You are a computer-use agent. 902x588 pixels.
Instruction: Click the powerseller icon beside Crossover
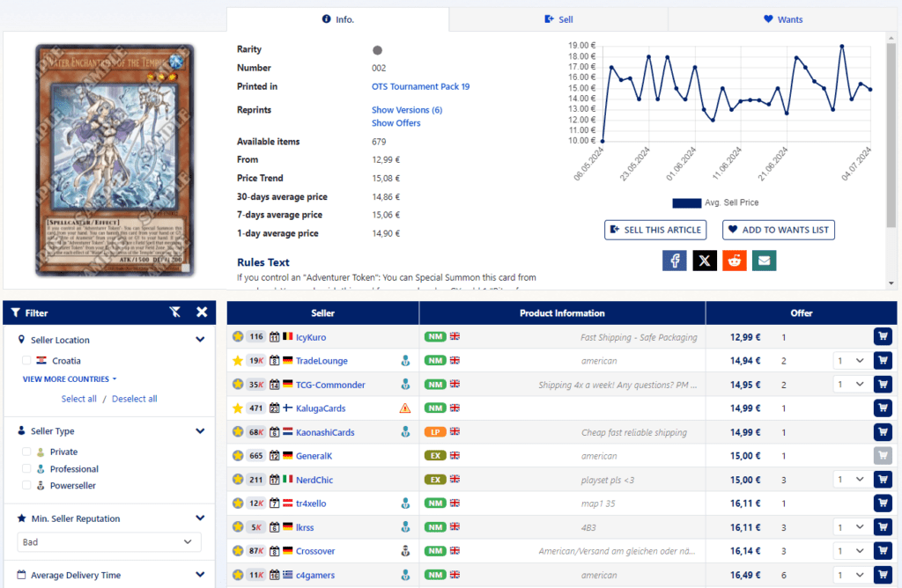tap(405, 551)
